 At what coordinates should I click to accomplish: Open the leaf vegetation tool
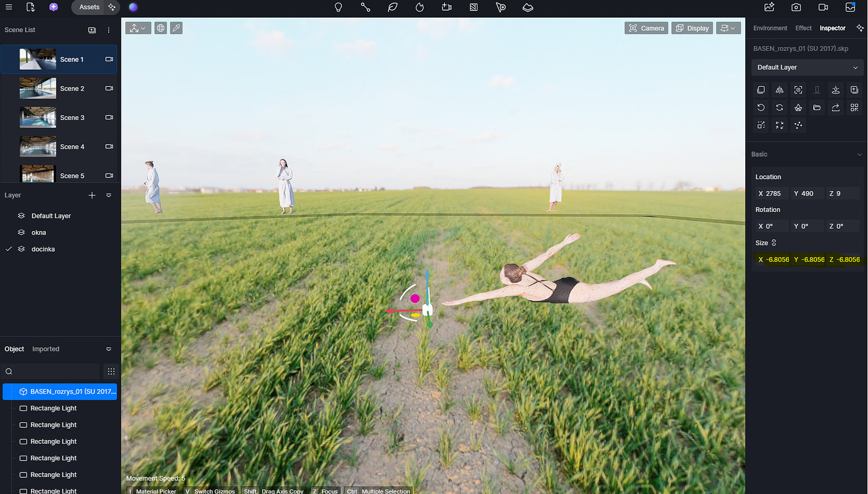point(392,7)
